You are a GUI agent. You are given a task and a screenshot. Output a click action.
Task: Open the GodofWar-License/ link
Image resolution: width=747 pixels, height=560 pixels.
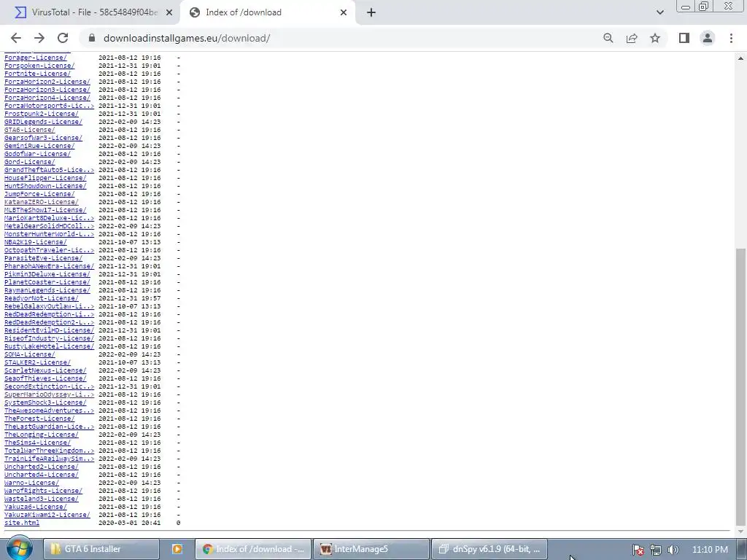[x=37, y=154]
